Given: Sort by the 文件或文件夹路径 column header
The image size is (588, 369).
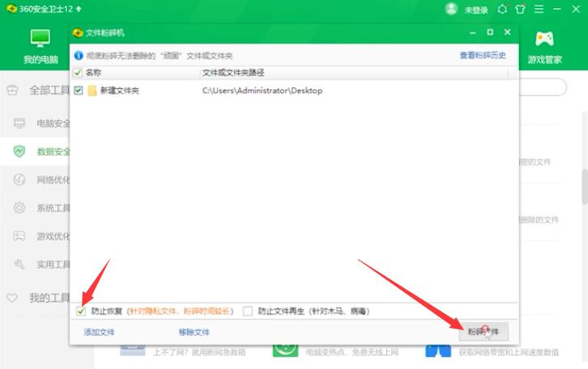Looking at the screenshot, I should pyautogui.click(x=233, y=72).
